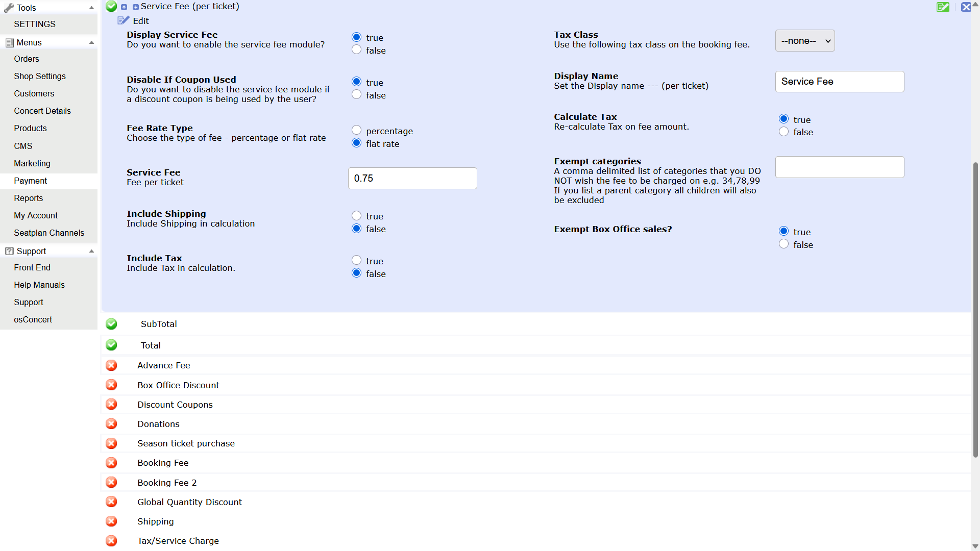Set Include Shipping to true
Viewport: 980px width, 551px height.
(x=357, y=216)
